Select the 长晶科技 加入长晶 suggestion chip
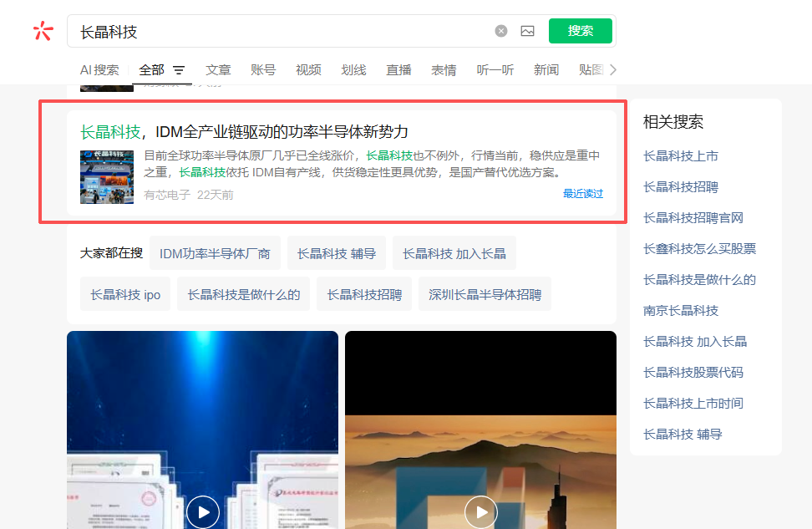812x529 pixels. (x=454, y=253)
